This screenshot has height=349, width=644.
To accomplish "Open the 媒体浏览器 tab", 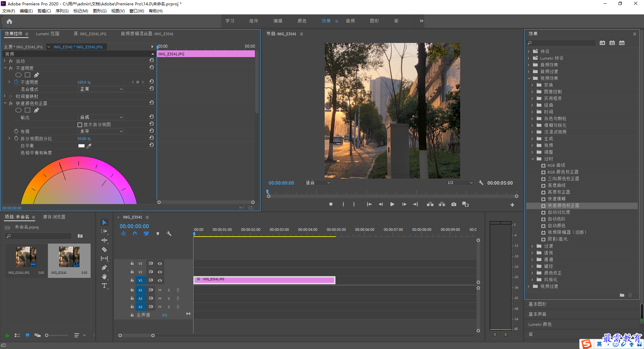I will click(54, 217).
